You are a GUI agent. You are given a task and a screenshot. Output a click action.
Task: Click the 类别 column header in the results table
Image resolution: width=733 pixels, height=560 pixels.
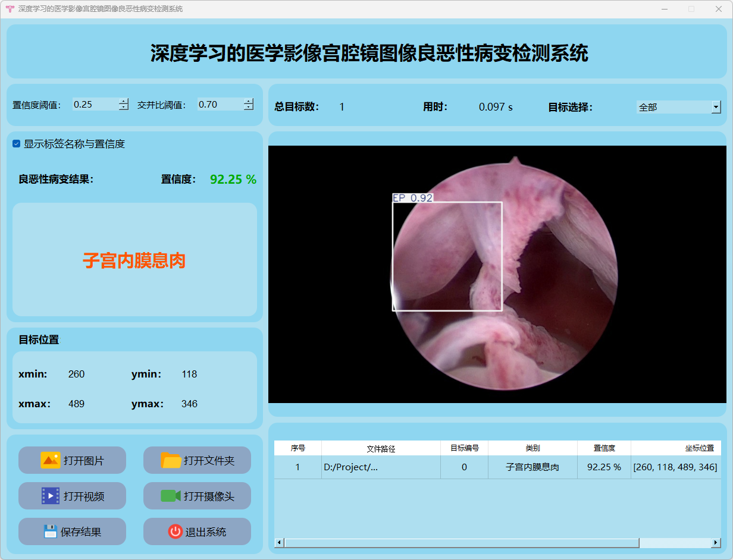click(532, 448)
